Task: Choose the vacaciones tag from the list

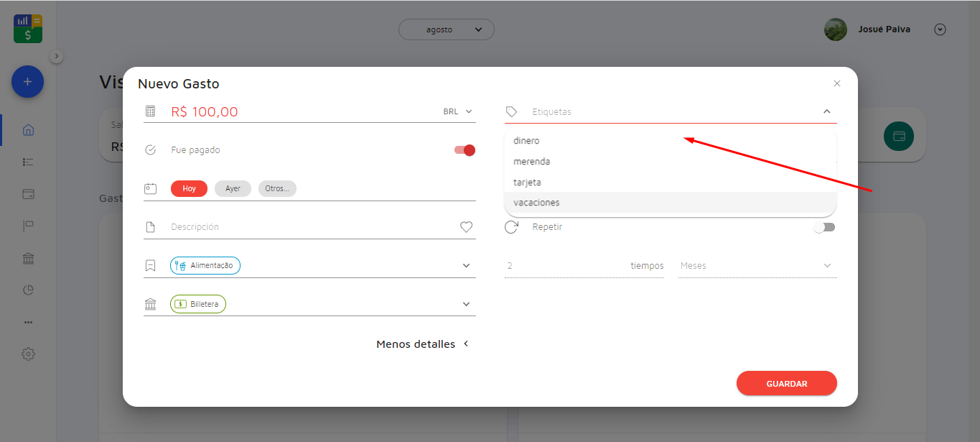Action: coord(536,203)
